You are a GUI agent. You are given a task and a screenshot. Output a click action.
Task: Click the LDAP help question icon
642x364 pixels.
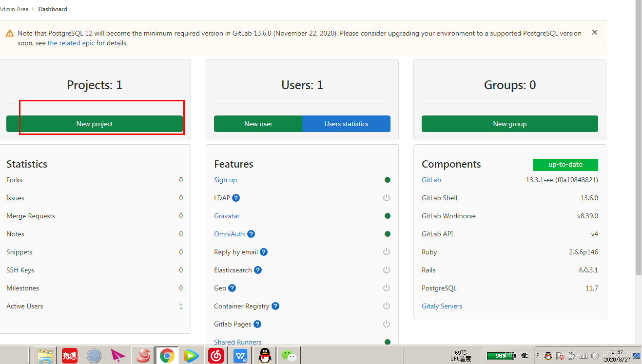[x=236, y=198]
